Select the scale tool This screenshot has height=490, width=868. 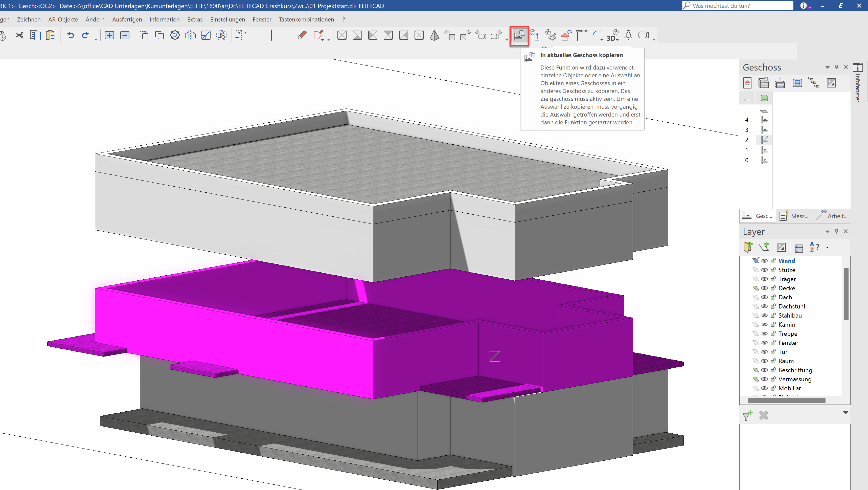pyautogui.click(x=206, y=35)
